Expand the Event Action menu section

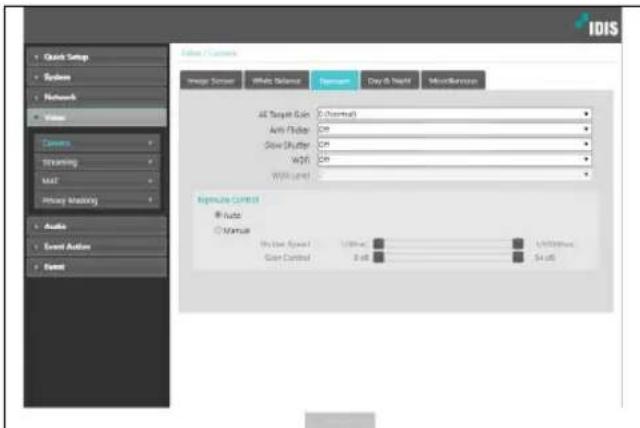pos(97,246)
